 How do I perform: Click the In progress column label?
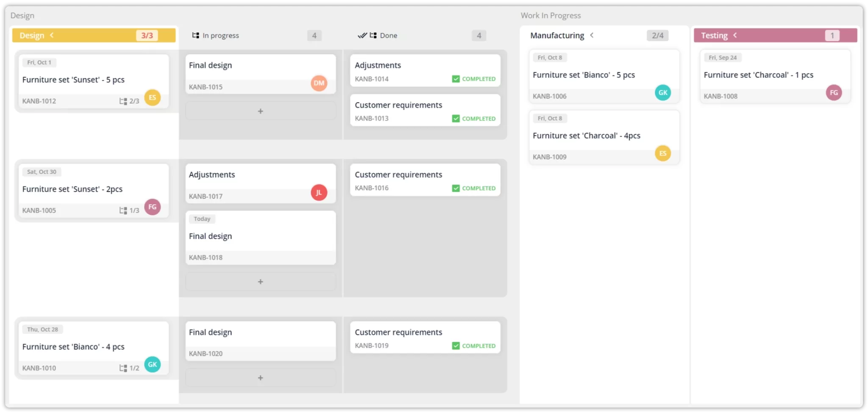[x=220, y=36]
